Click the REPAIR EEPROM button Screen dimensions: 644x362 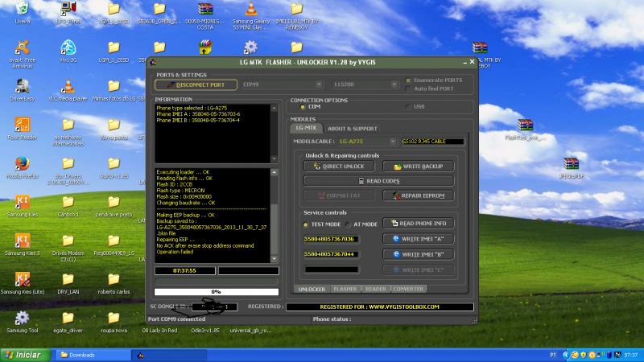pos(418,195)
